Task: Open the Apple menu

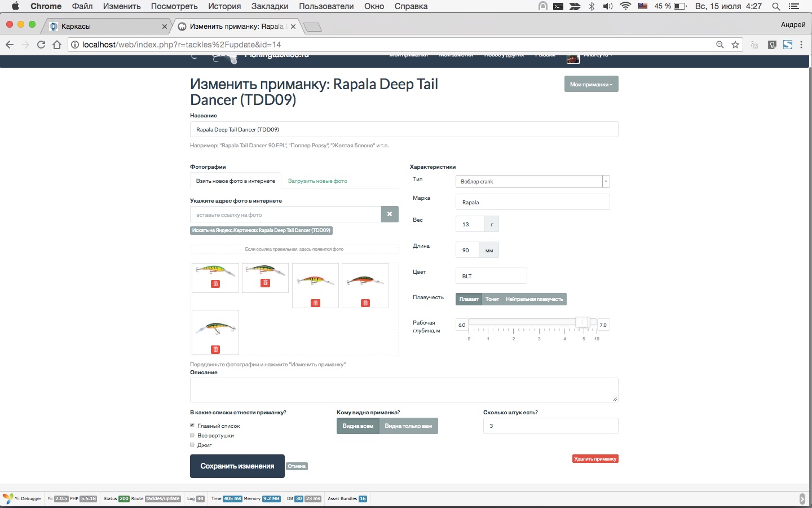Action: tap(15, 6)
